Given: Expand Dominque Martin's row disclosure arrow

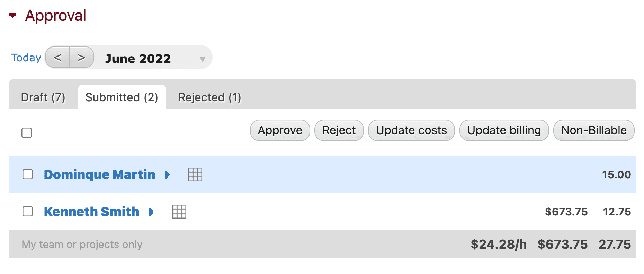Looking at the screenshot, I should coord(168,175).
